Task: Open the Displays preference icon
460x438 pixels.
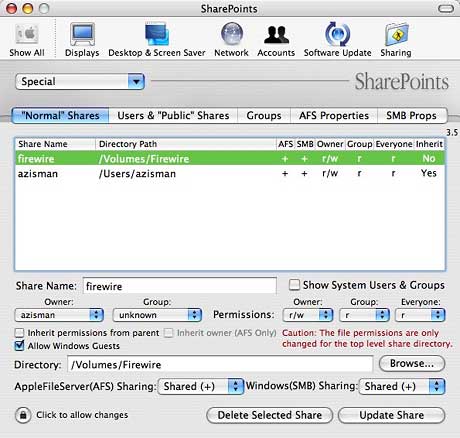Action: (x=82, y=39)
